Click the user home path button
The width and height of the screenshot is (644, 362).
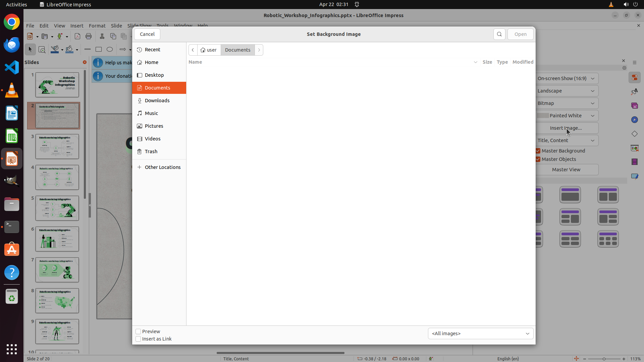pos(209,50)
